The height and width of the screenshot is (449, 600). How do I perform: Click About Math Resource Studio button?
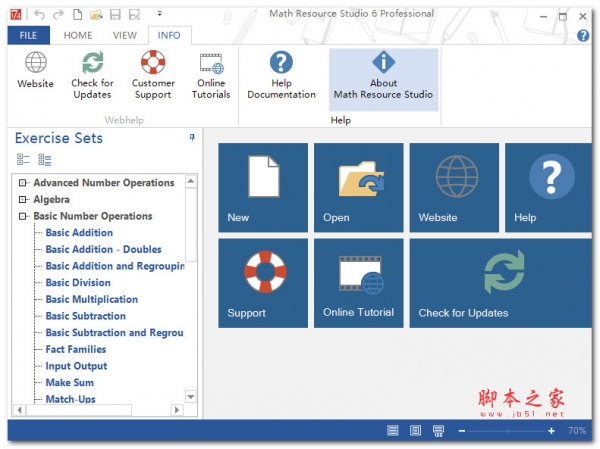383,79
